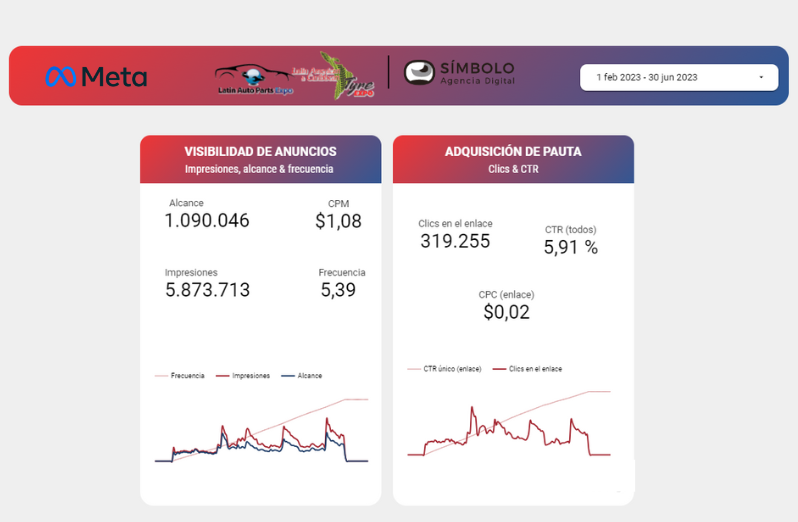Click the CTR (todos) value 5,91 %
Screen dimensions: 798x522
coord(571,247)
